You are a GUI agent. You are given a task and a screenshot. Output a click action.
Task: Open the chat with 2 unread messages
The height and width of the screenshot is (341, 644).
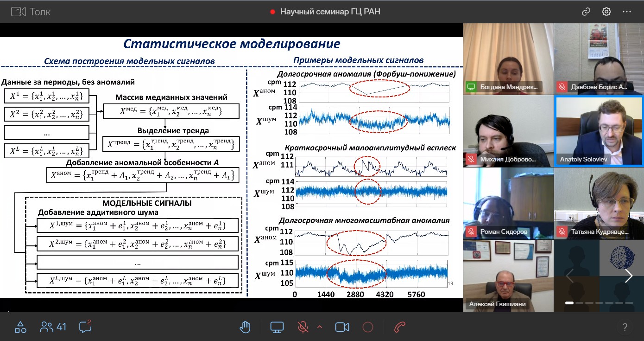pyautogui.click(x=85, y=327)
